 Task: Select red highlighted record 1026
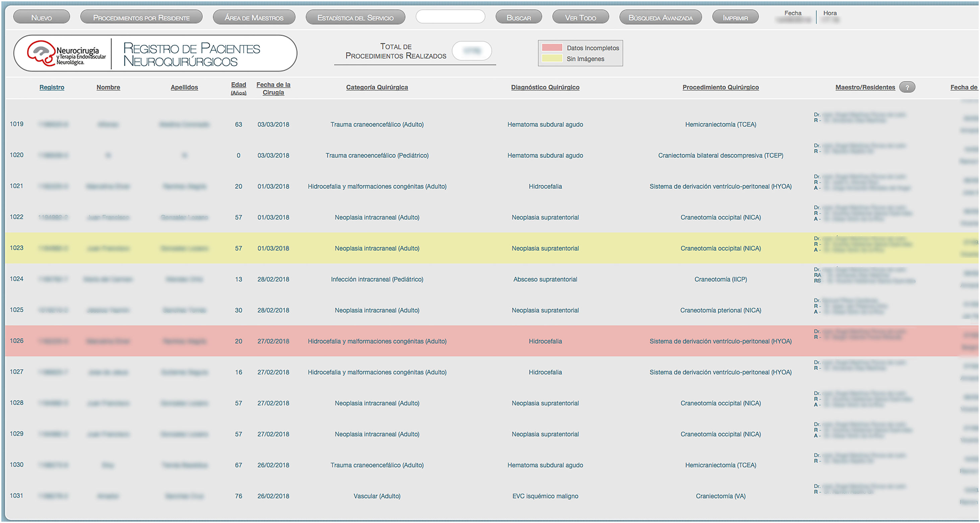point(17,341)
